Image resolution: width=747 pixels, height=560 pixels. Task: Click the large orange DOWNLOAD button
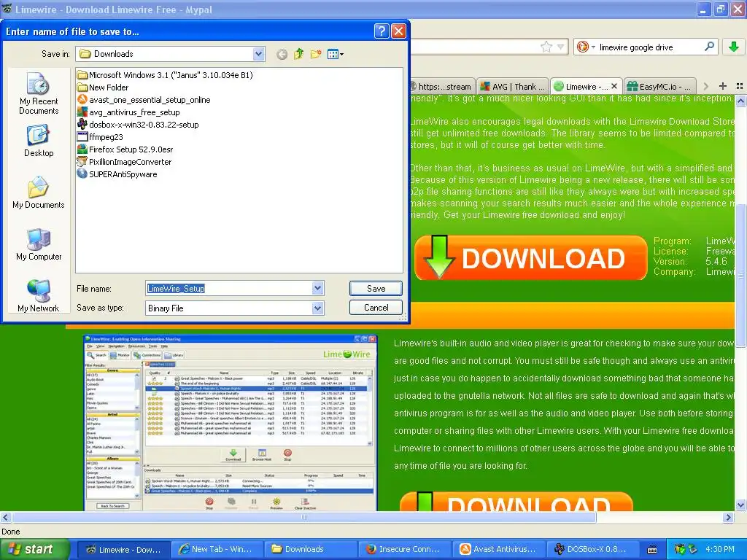(x=530, y=257)
